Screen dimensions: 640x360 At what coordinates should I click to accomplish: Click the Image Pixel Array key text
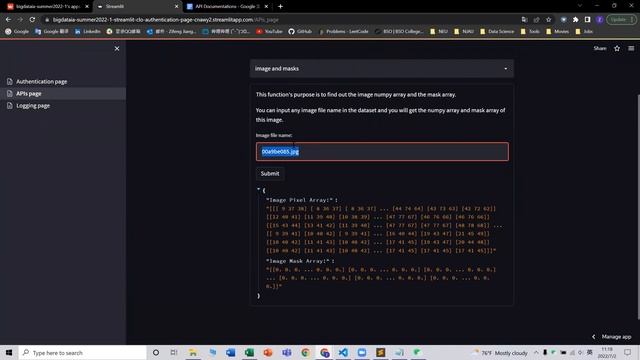(300, 200)
